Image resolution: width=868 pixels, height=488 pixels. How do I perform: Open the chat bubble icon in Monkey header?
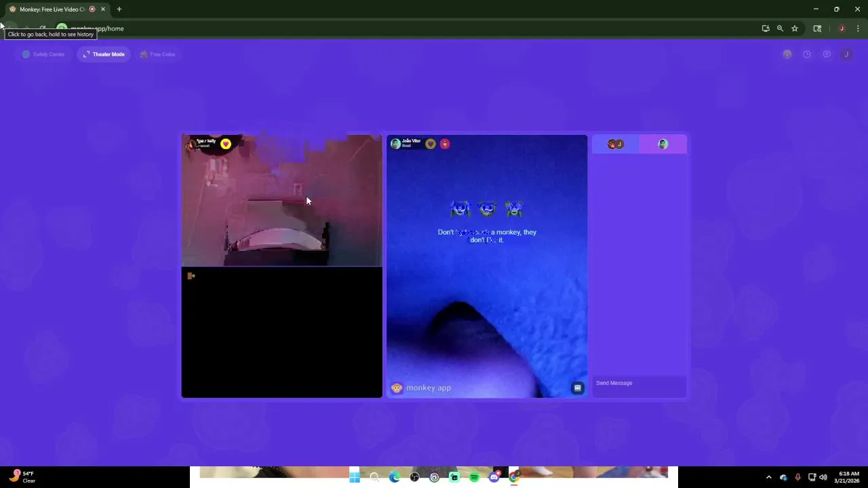pyautogui.click(x=827, y=54)
